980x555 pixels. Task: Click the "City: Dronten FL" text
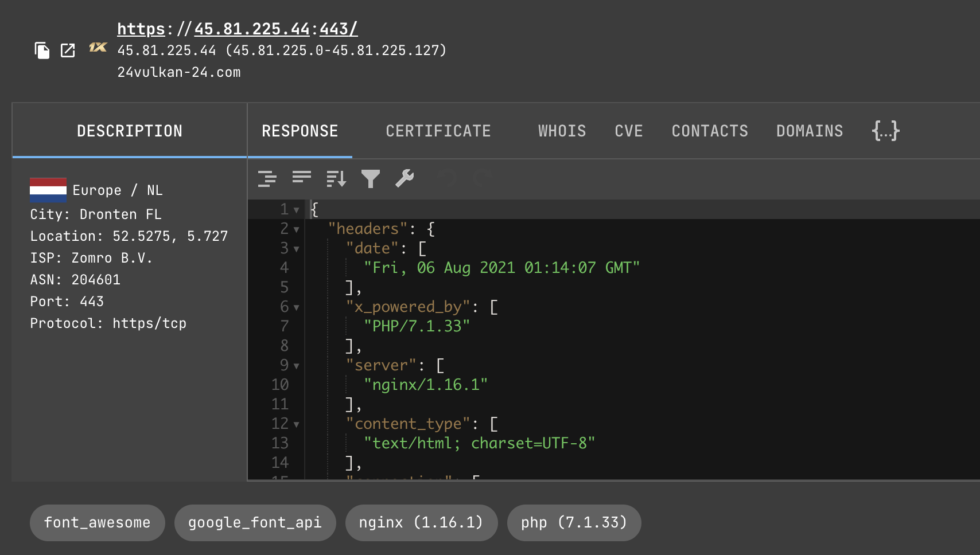point(96,214)
